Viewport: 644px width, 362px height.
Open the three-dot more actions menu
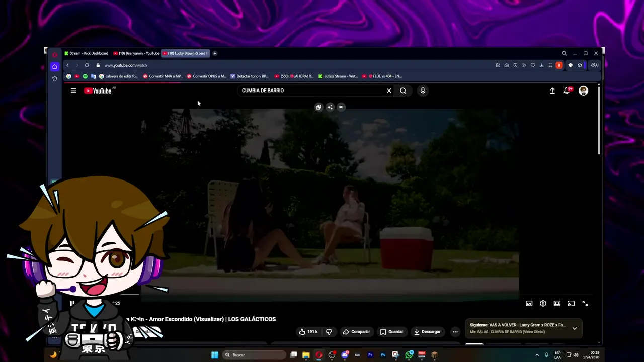[455, 332]
